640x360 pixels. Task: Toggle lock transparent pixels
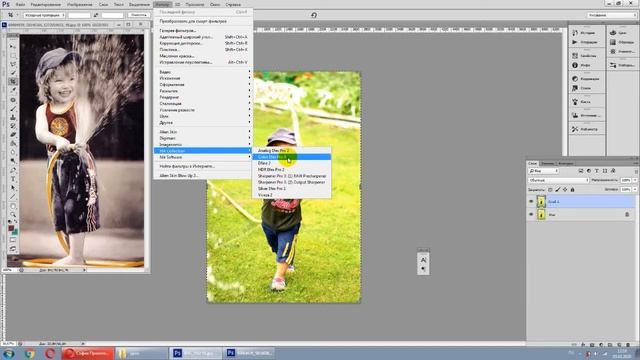point(550,190)
